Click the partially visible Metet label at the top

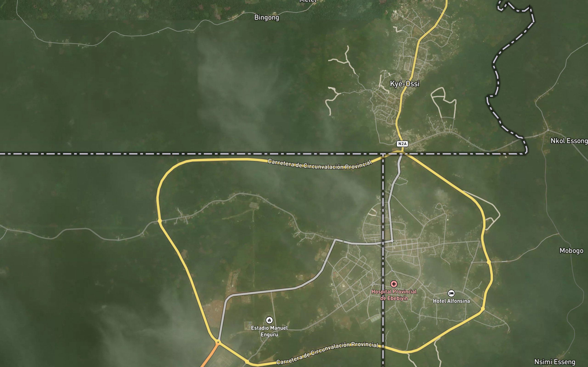[x=308, y=1]
